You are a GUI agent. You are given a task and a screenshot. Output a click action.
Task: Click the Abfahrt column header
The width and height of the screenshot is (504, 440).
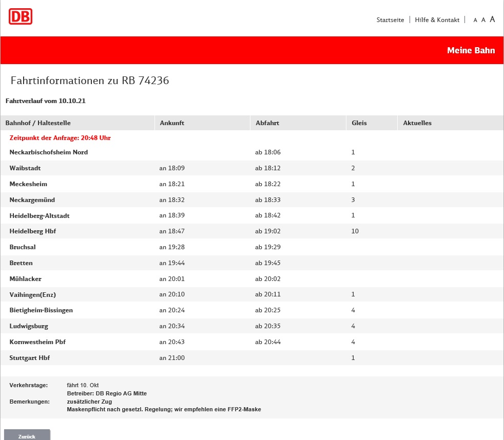(x=267, y=123)
